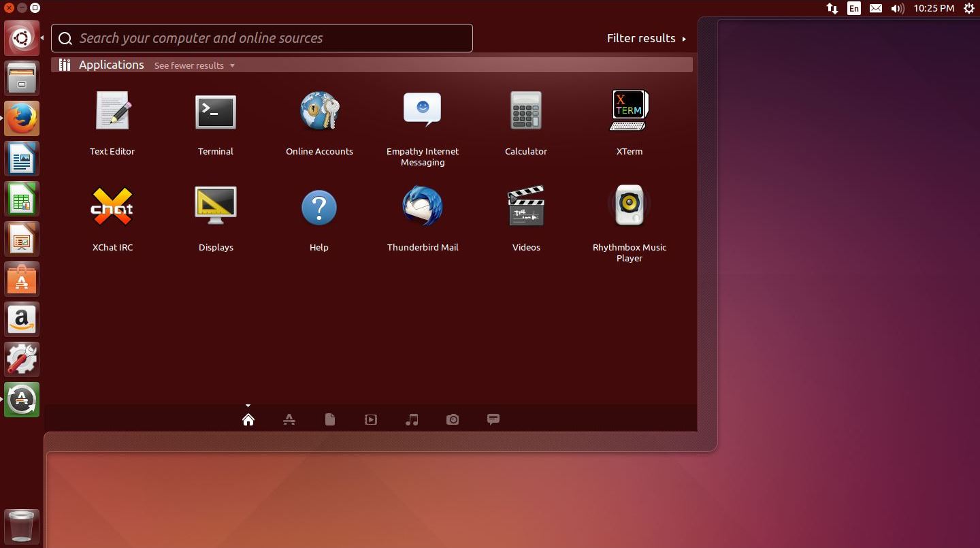
Task: Switch to the Applications lens
Action: point(289,419)
